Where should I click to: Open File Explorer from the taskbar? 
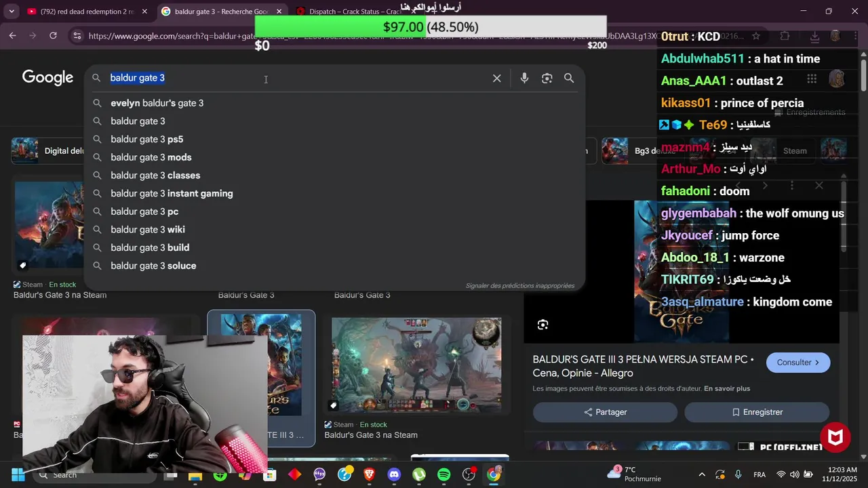(195, 474)
